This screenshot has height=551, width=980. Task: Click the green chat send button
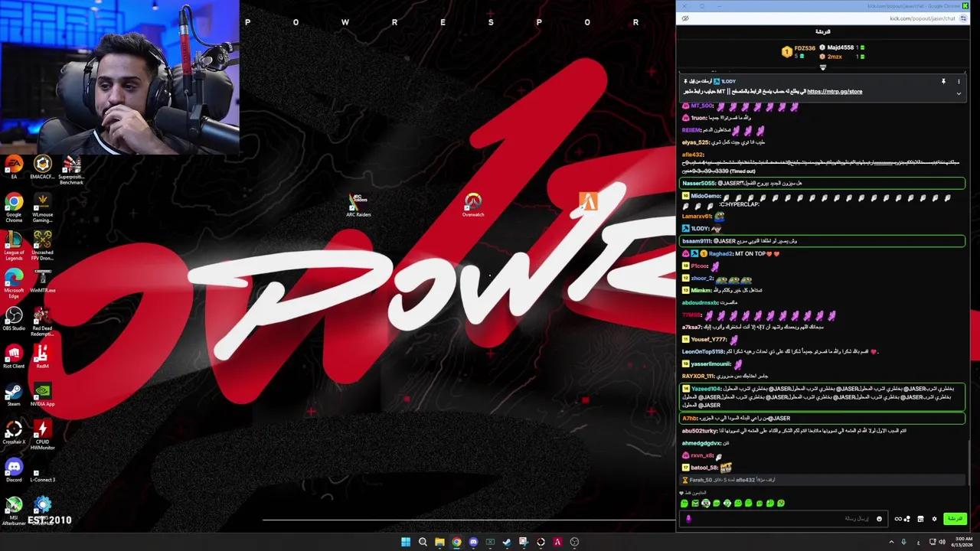(x=955, y=519)
